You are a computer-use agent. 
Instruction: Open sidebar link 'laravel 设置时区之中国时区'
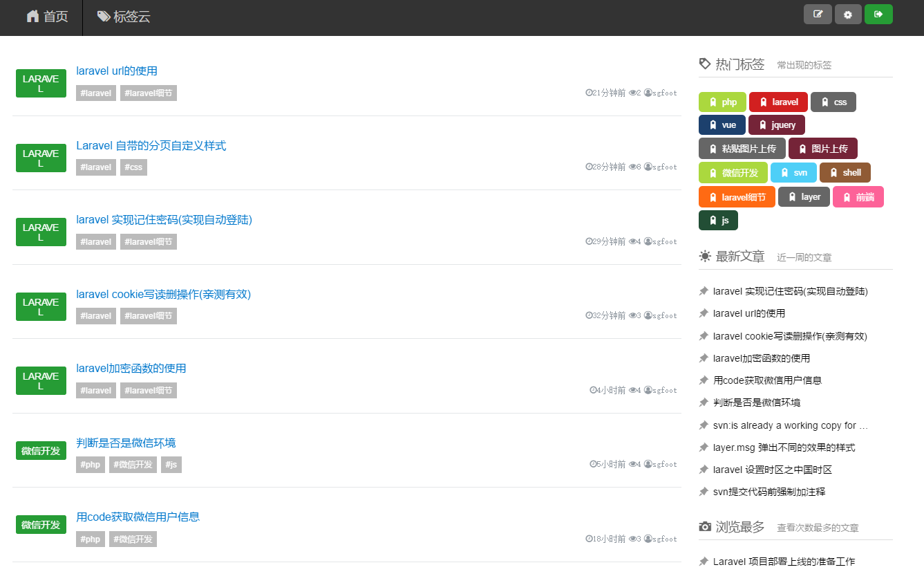[773, 470]
